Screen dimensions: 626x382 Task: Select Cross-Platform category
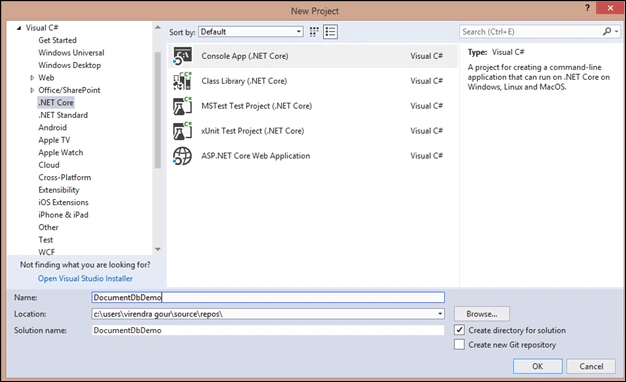coord(65,177)
